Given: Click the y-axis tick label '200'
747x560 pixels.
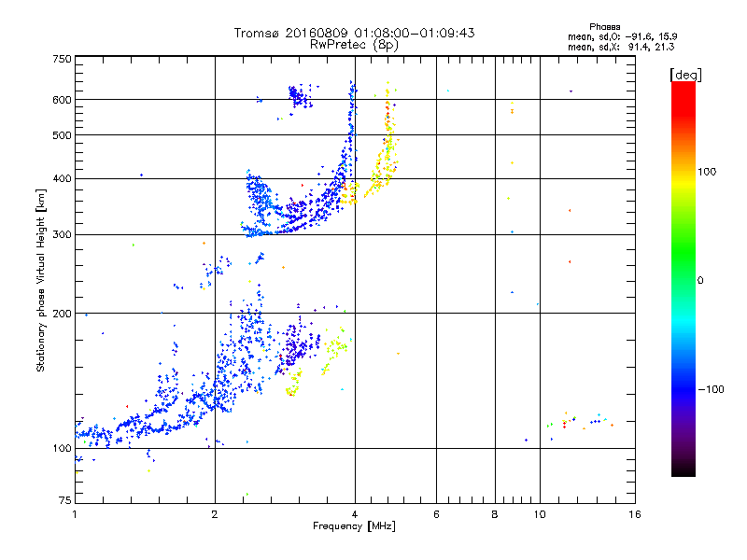Looking at the screenshot, I should [62, 314].
